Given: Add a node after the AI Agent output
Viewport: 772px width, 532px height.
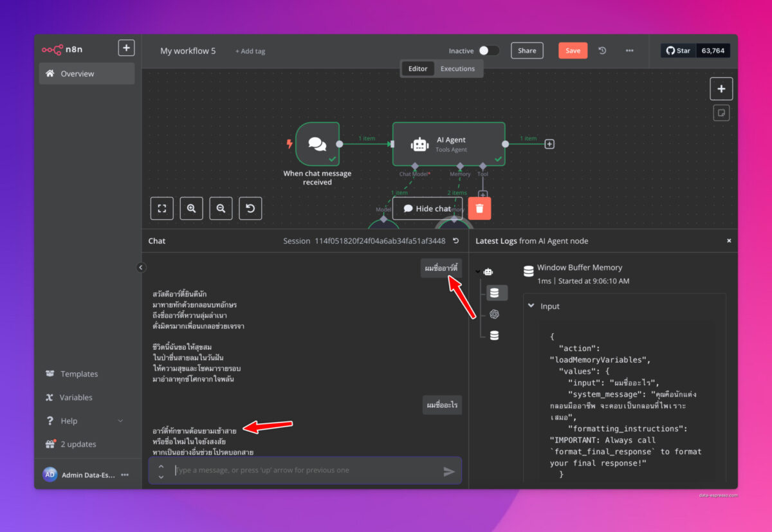Looking at the screenshot, I should click(549, 144).
